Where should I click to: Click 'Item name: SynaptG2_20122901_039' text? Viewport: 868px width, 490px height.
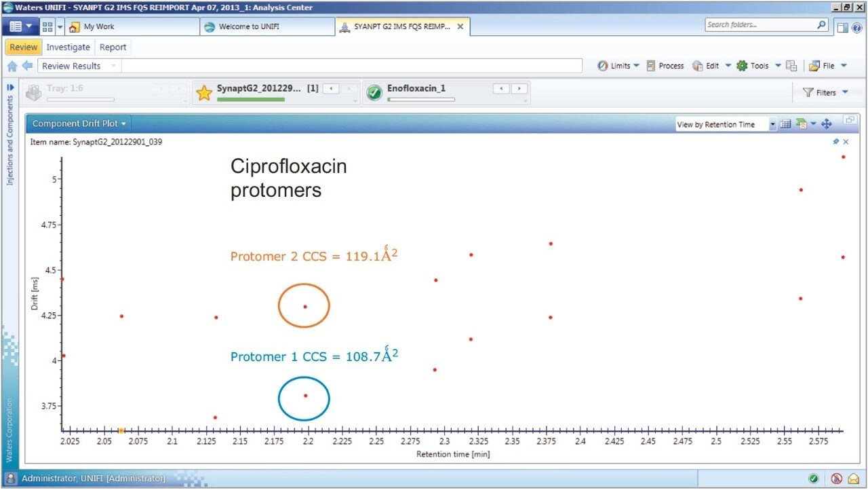click(96, 142)
